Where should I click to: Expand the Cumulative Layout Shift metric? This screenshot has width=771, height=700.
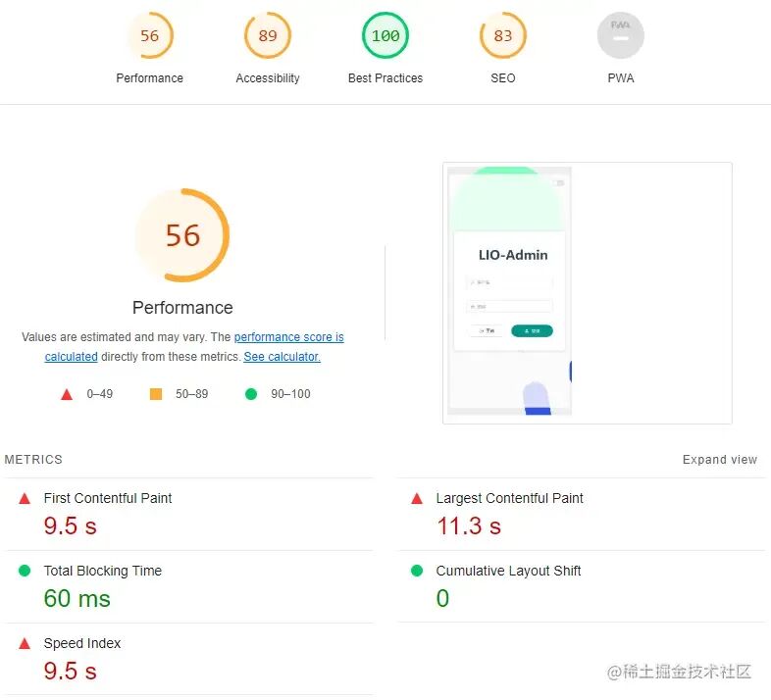point(582,586)
